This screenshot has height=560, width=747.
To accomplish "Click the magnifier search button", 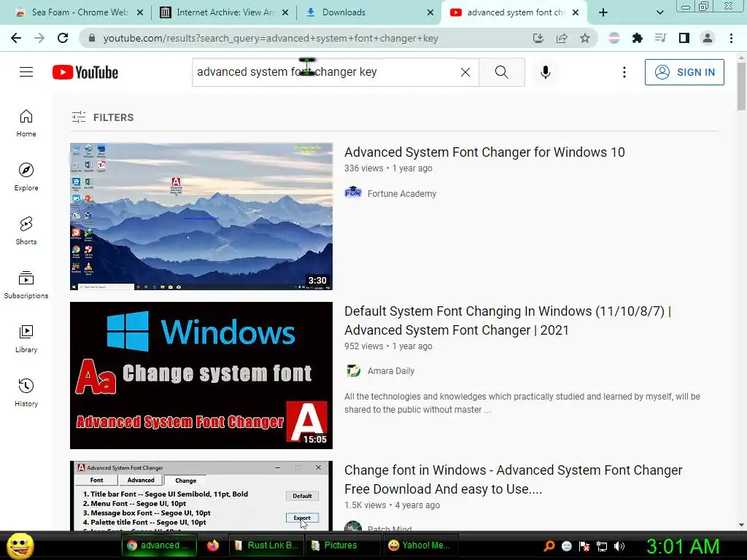I will click(x=502, y=72).
